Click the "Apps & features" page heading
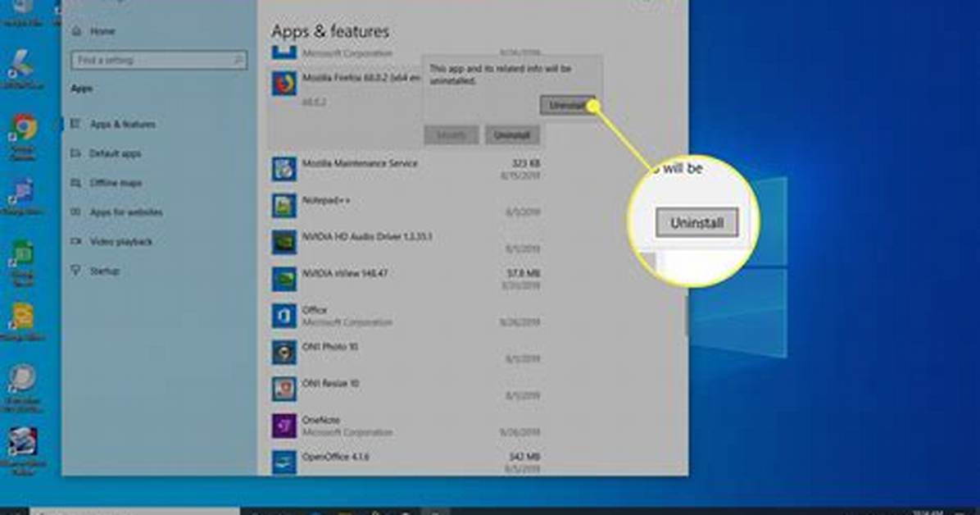This screenshot has height=515, width=980. pos(330,31)
